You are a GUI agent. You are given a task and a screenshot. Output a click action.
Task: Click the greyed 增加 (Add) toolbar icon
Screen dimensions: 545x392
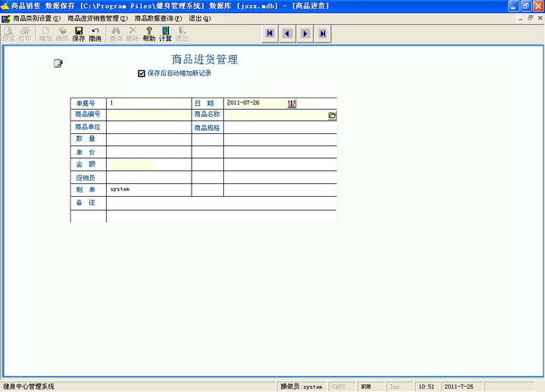pos(45,34)
